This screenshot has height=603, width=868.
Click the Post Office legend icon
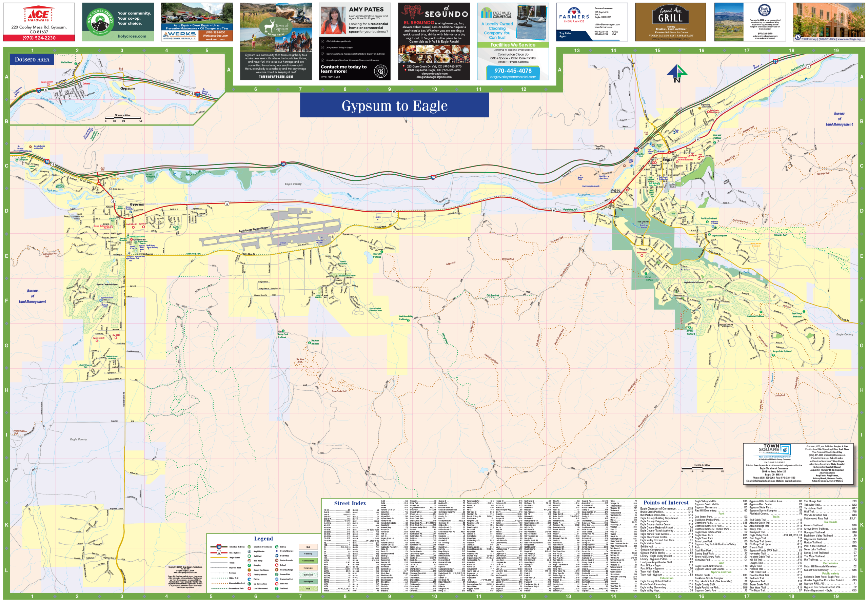277,556
